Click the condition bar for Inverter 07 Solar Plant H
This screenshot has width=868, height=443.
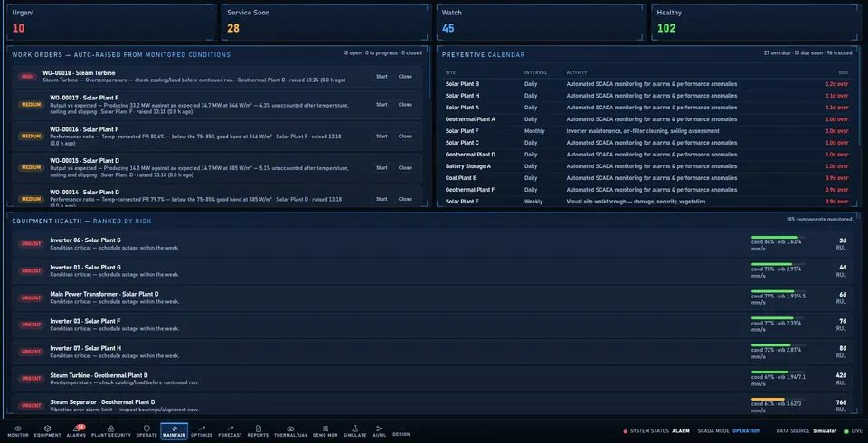point(778,345)
